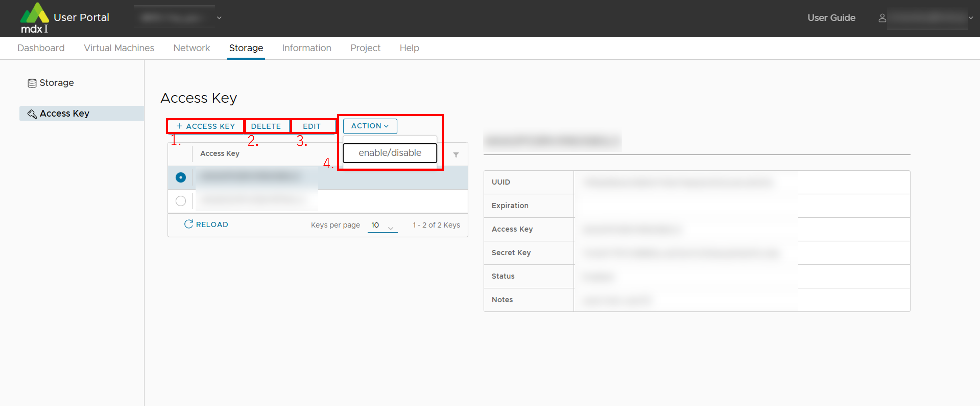
Task: Click the user profile icon
Action: click(x=882, y=18)
